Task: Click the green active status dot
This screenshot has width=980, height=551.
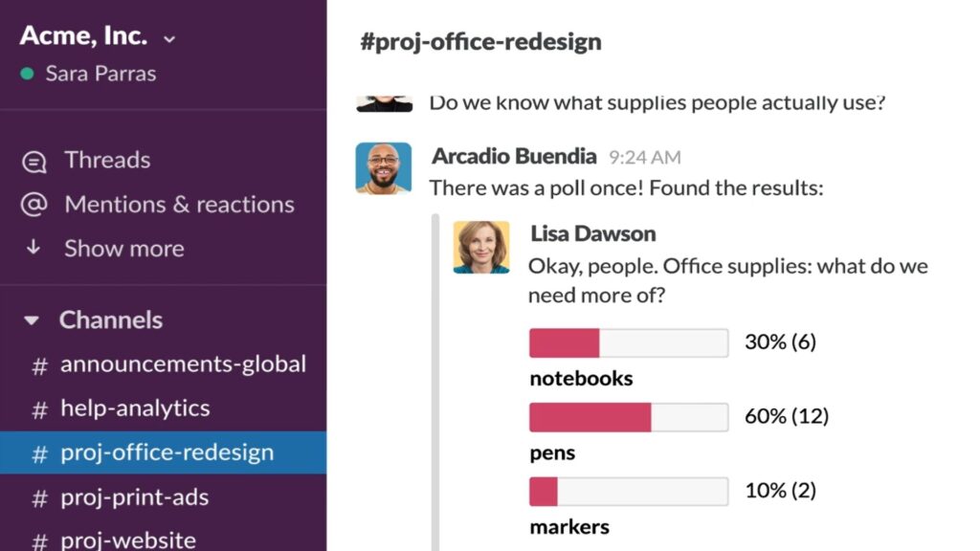Action: 27,74
